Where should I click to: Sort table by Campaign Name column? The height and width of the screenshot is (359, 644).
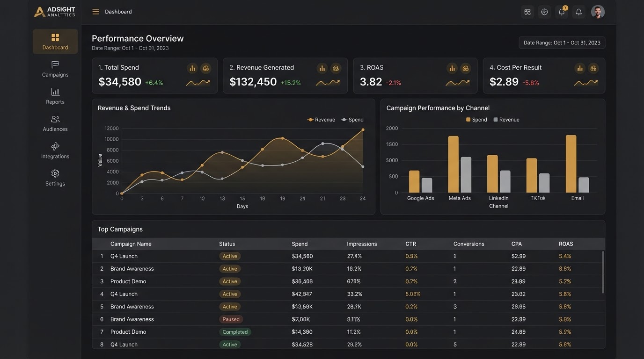[131, 244]
